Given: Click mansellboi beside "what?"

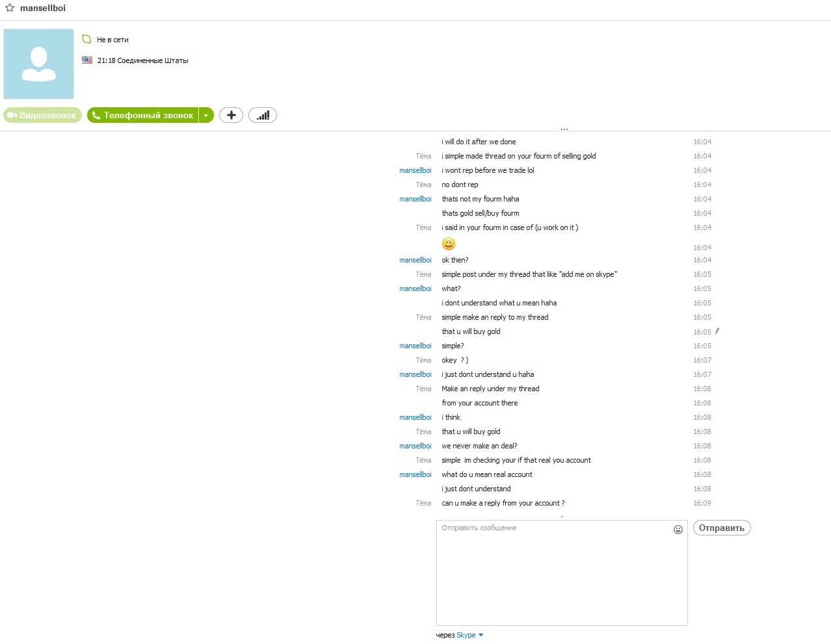Looking at the screenshot, I should click(x=415, y=289).
